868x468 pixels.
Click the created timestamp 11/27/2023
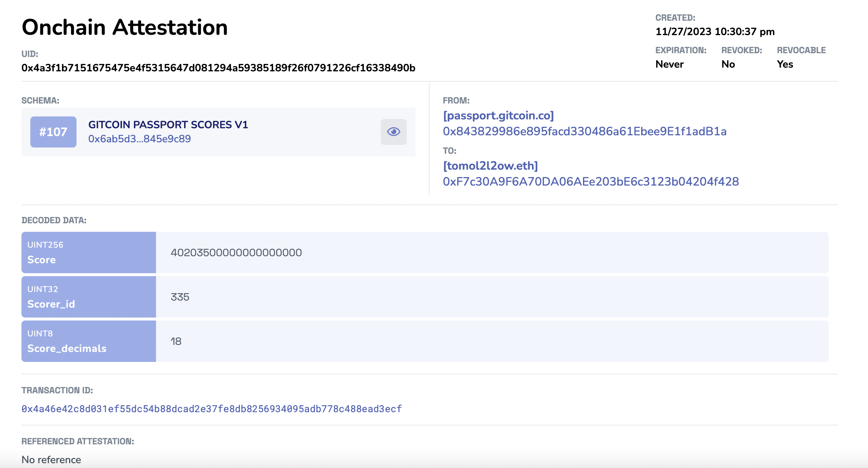coord(715,32)
